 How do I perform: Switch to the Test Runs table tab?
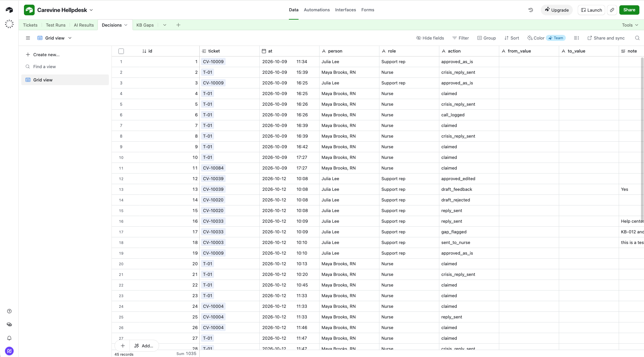click(x=56, y=25)
